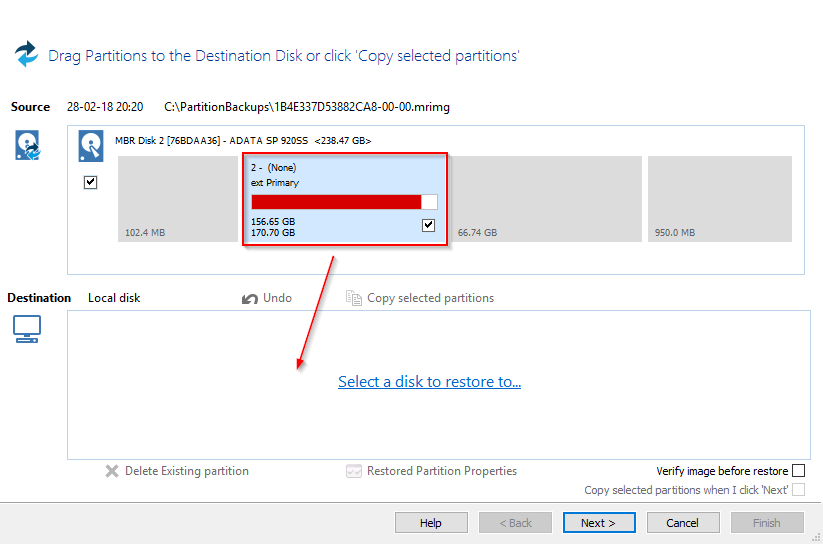Click the Restored Partition Properties label
Viewport: 823px width, 544px height.
click(441, 471)
